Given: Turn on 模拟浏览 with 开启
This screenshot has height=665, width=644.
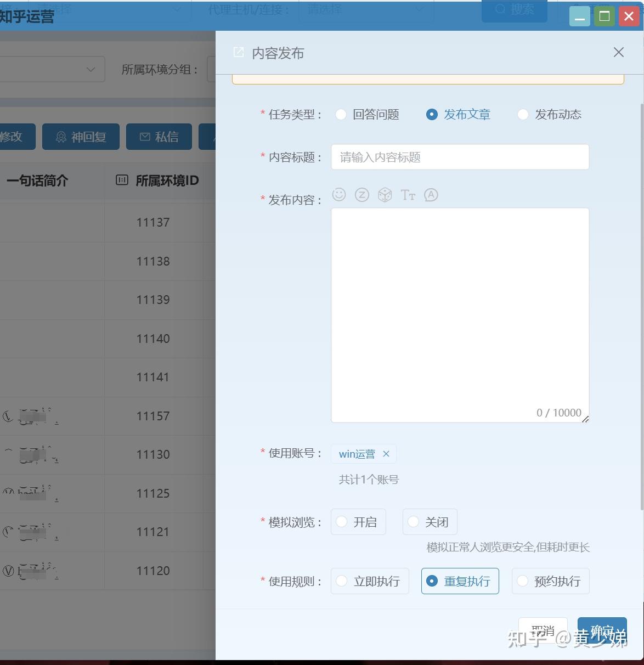Looking at the screenshot, I should (x=358, y=522).
